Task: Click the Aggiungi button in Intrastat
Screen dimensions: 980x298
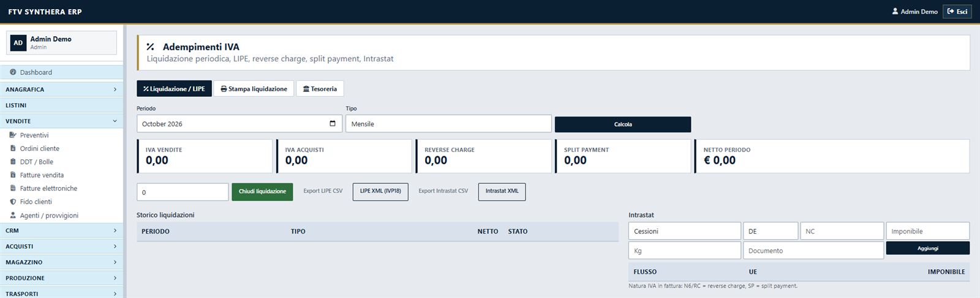Action: tap(927, 248)
